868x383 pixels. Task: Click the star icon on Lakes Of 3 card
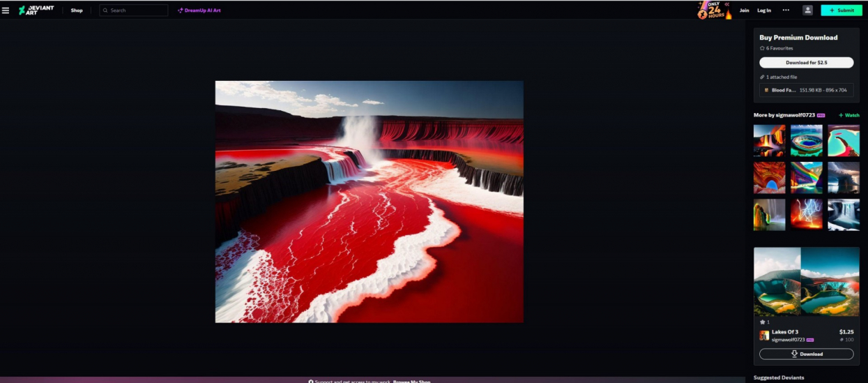(x=762, y=322)
